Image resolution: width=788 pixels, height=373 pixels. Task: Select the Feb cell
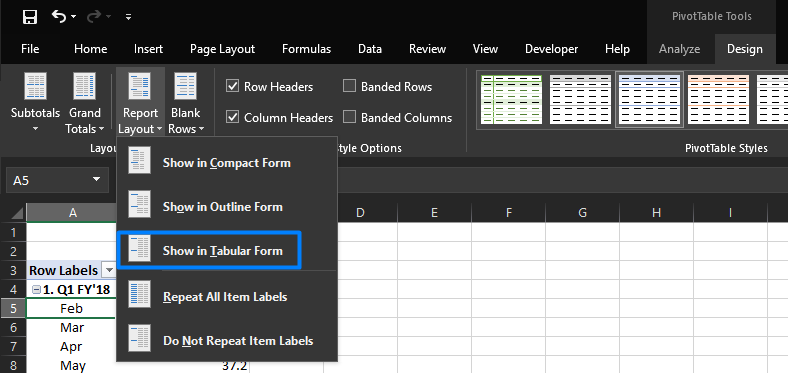point(71,309)
